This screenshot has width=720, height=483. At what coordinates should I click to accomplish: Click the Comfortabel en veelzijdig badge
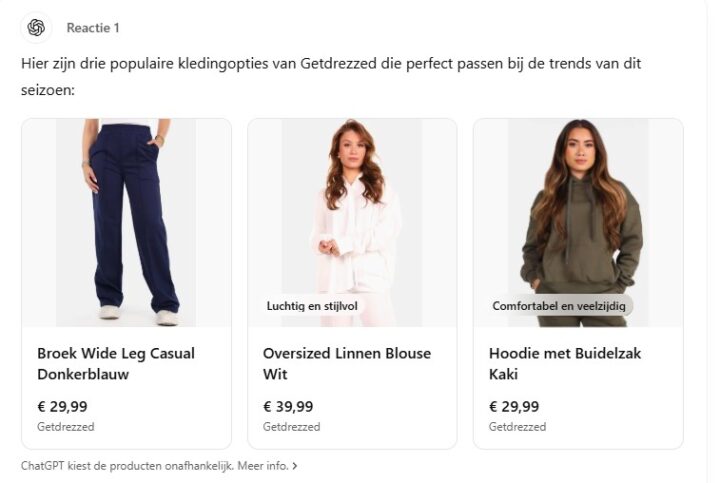[559, 306]
